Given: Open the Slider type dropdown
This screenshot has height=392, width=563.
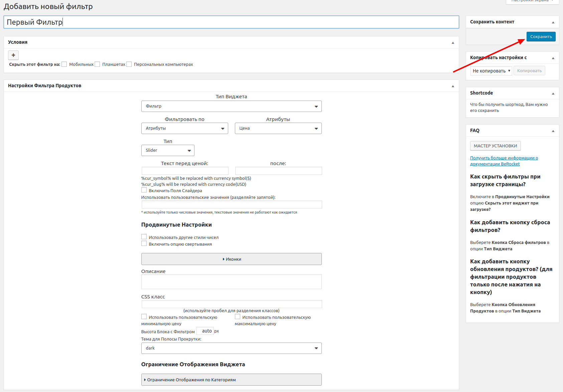Looking at the screenshot, I should (x=168, y=150).
